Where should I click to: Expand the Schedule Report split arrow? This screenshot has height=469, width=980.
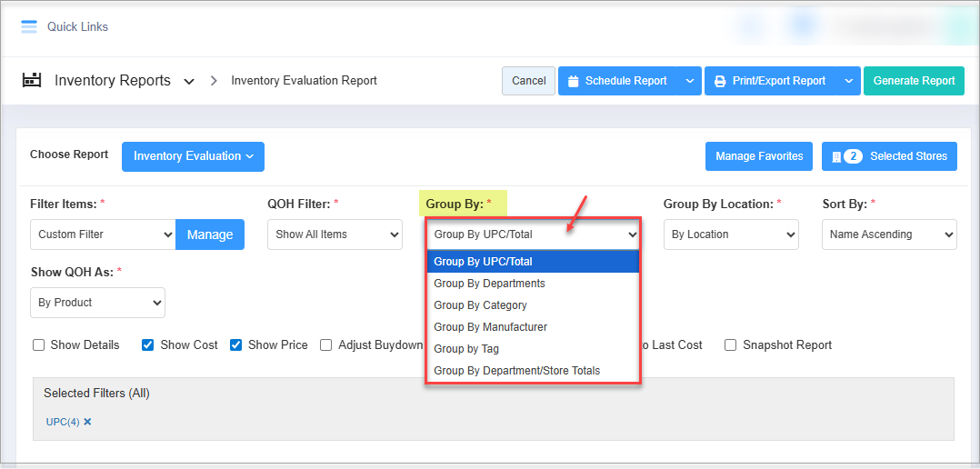[690, 81]
